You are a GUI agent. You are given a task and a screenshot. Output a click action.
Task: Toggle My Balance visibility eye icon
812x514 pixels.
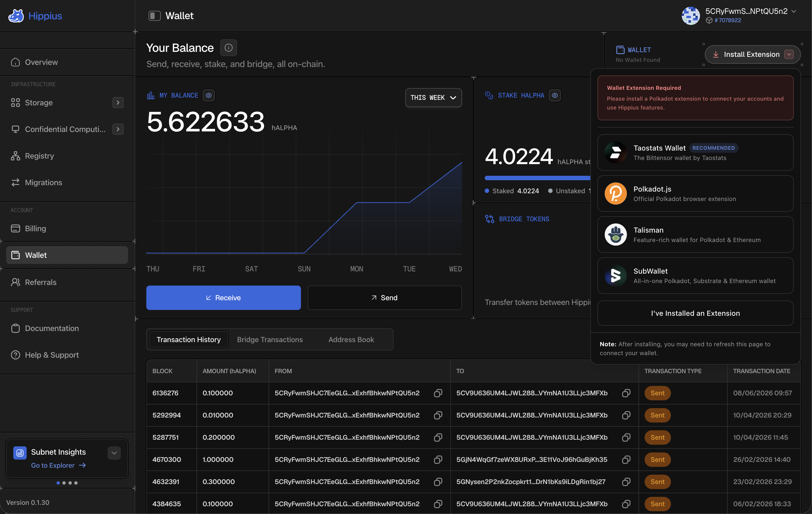209,95
